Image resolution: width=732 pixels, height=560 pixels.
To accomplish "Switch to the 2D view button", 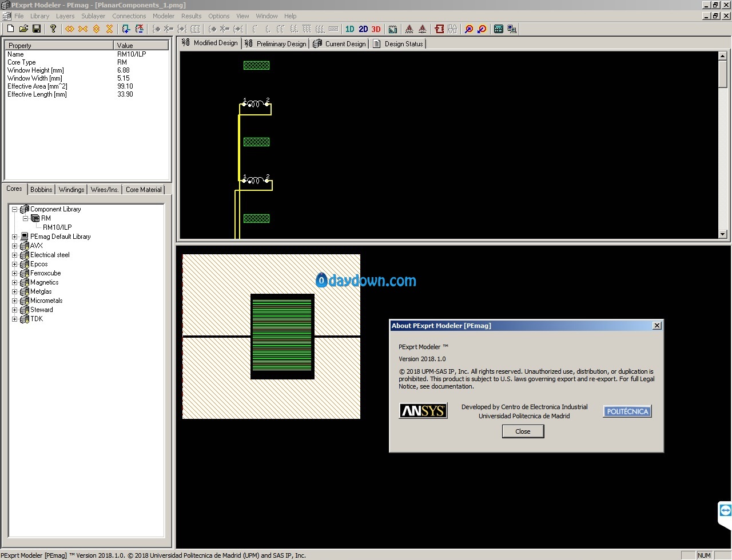I will (x=363, y=29).
